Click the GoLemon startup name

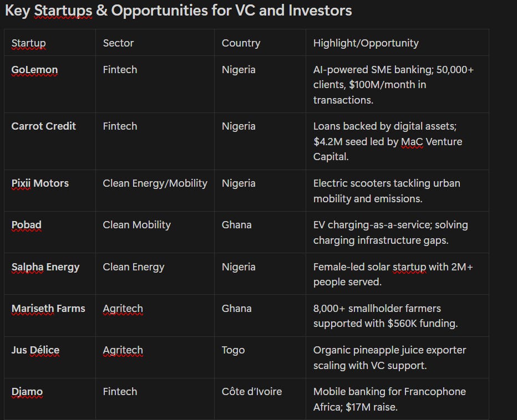coord(34,69)
